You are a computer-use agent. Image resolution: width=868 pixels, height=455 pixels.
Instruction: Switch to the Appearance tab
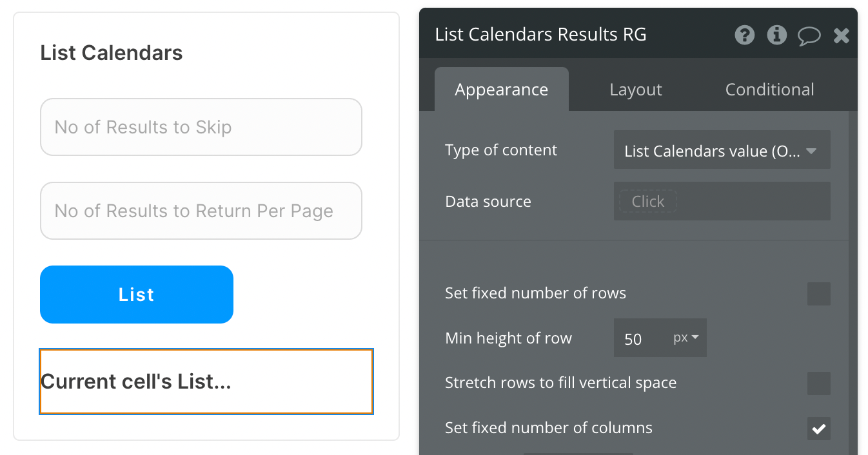tap(501, 90)
